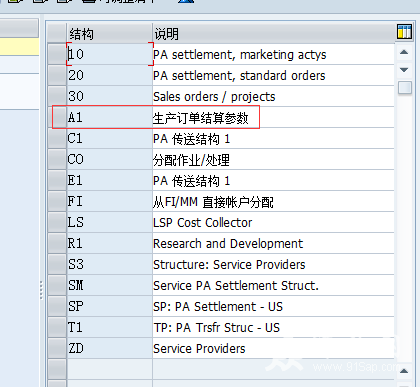Screen dimensions: 420x387
Task: Select row R1 using its row selector button
Action: click(x=57, y=243)
